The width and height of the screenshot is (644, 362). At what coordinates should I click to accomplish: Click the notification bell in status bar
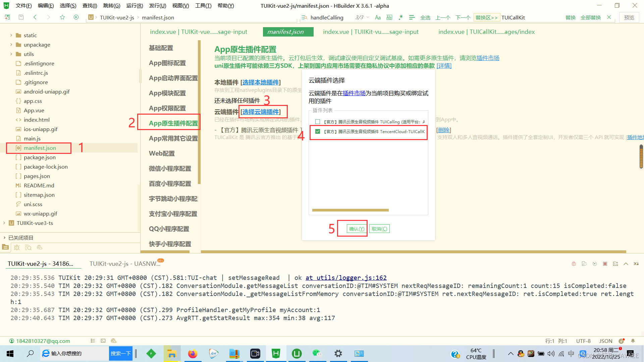(633, 341)
